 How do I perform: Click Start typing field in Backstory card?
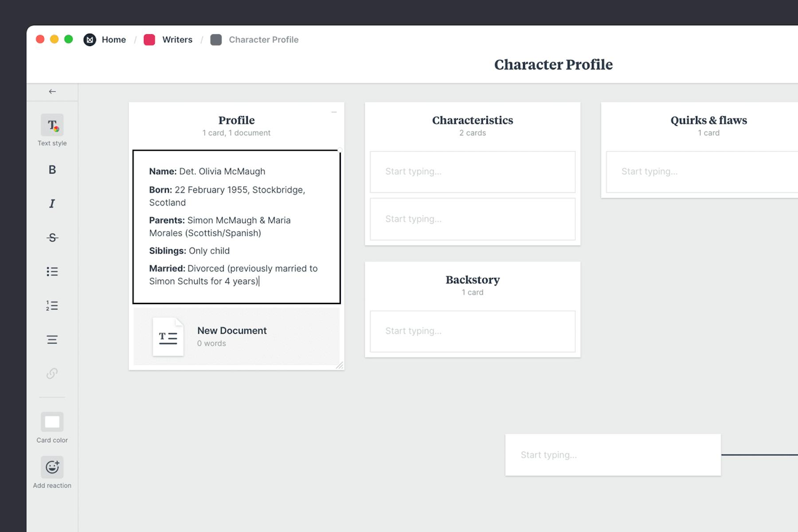coord(473,331)
